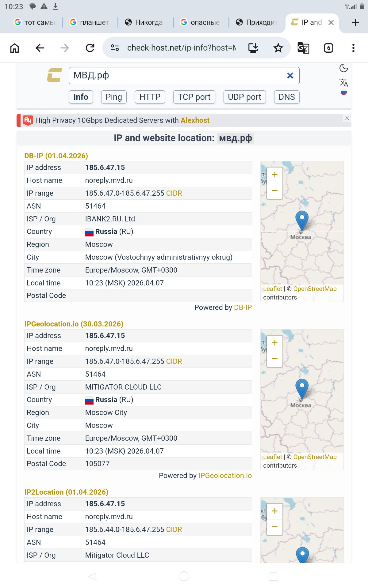Open the tab switcher showing 6 tabs

click(x=328, y=48)
